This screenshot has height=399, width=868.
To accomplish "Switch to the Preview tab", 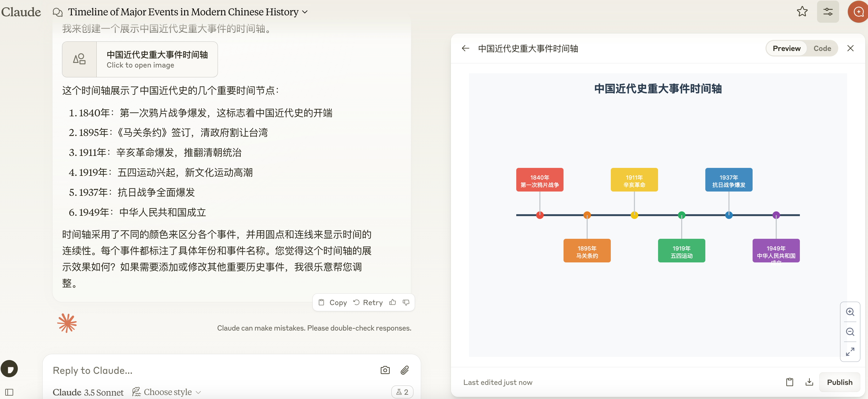I will [x=786, y=48].
